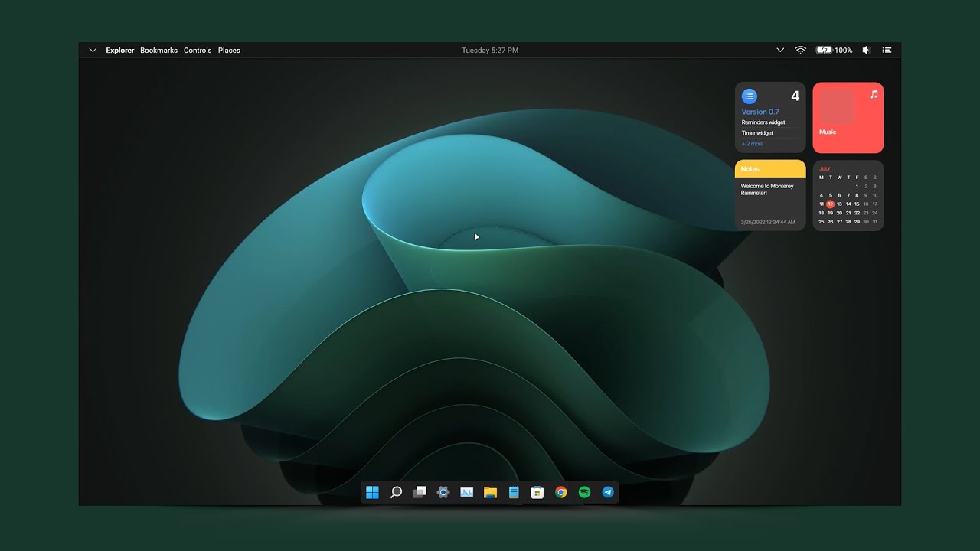Open the left chevron menu in top bar
Screen dimensions: 980x551
click(93, 50)
